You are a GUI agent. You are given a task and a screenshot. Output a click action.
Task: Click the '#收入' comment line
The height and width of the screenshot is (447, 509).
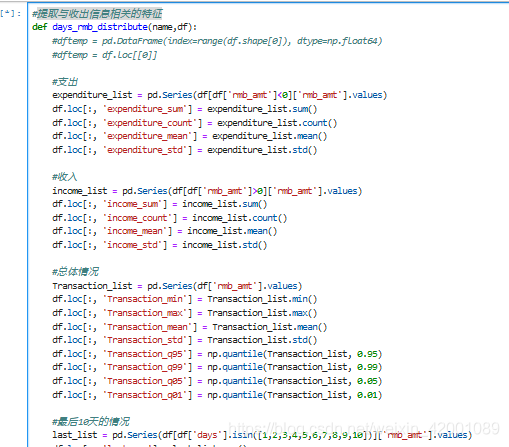pyautogui.click(x=65, y=177)
